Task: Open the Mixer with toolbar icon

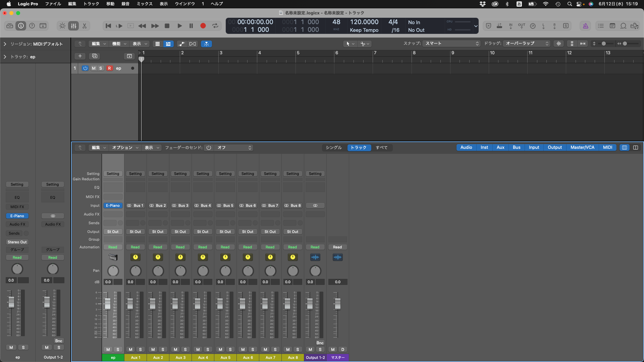Action: pyautogui.click(x=73, y=26)
